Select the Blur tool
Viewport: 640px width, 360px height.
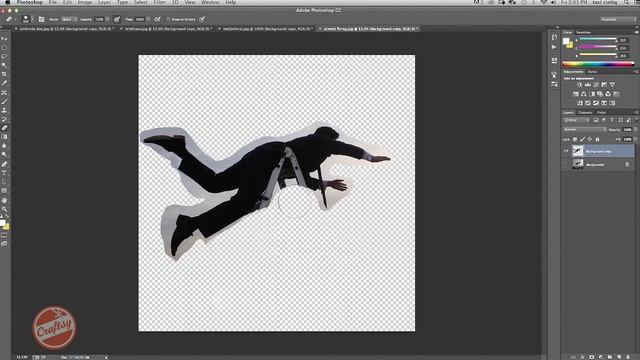tap(4, 146)
